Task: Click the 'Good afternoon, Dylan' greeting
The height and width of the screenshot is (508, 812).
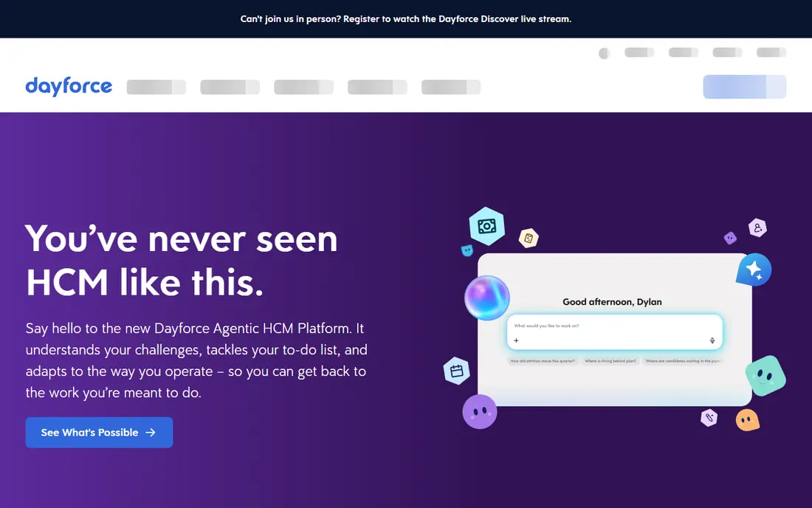Action: pos(612,302)
